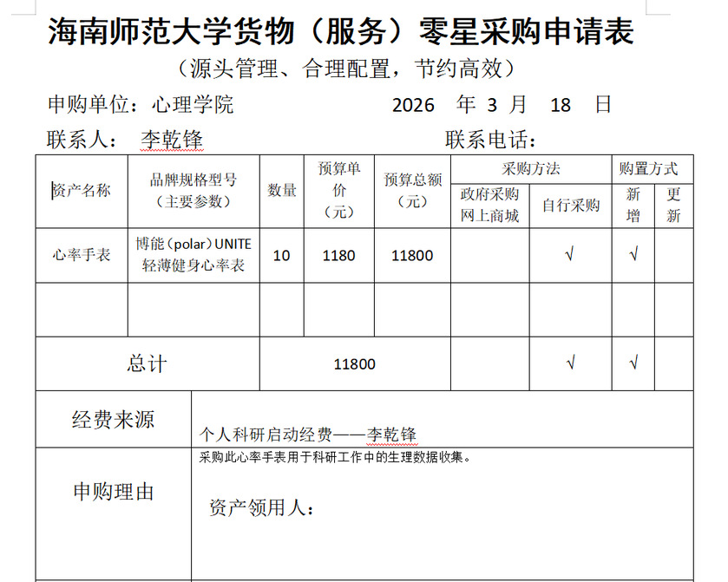Place cursor in the 心理学院 text

193,105
